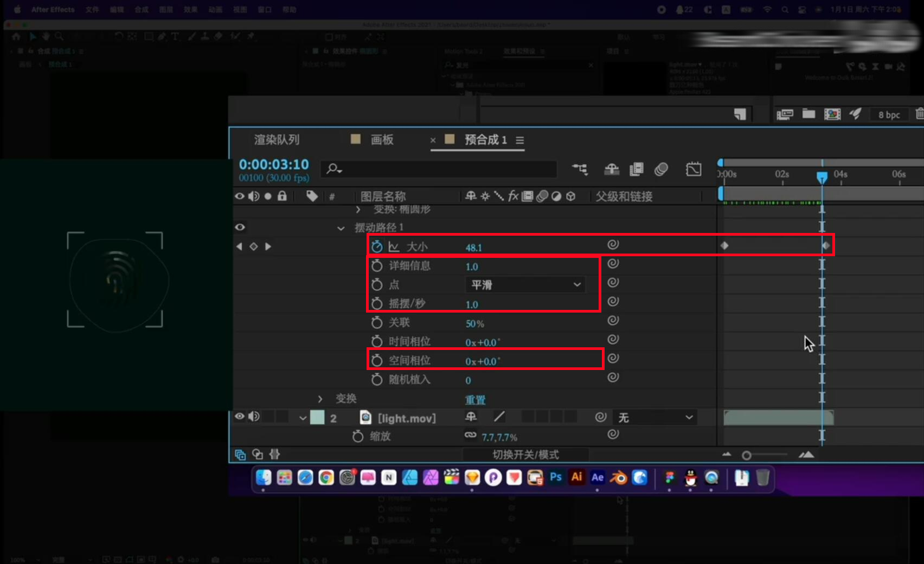924x564 pixels.
Task: Open Blender from the dock
Action: tap(619, 477)
